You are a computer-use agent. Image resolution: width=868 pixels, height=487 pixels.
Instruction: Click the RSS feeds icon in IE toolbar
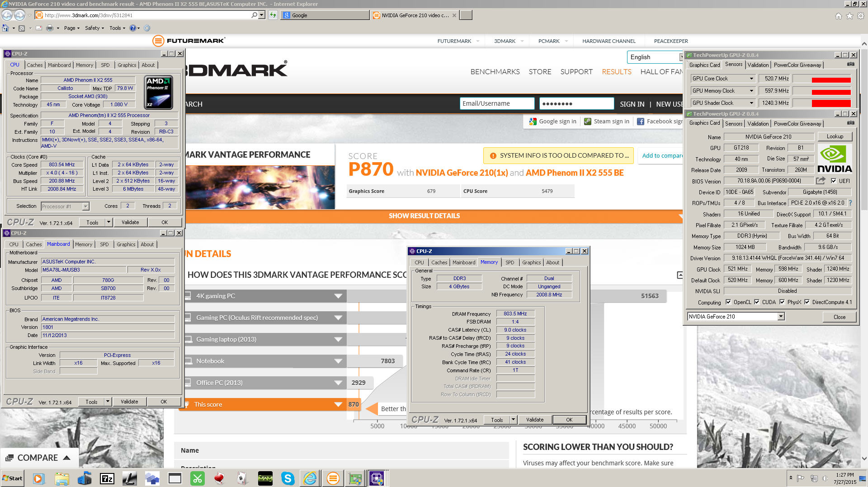click(22, 28)
